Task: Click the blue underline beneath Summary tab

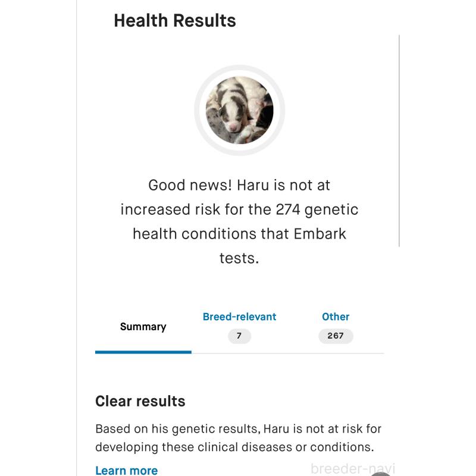Action: click(143, 352)
